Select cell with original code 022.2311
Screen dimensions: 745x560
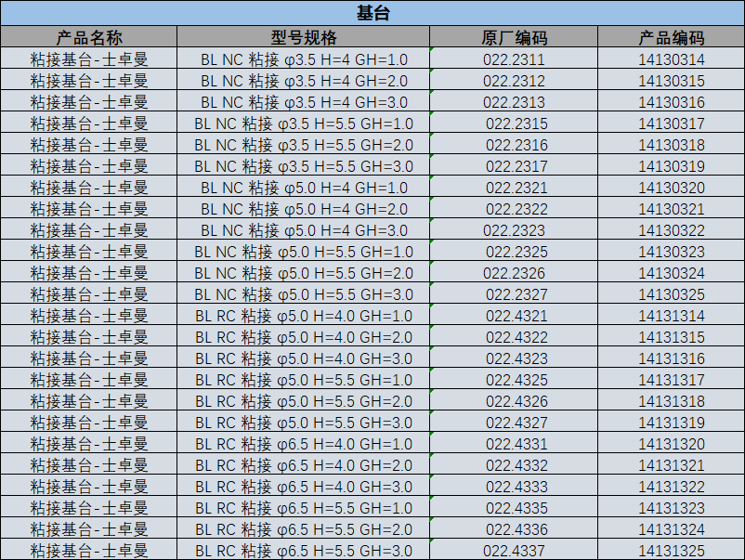[514, 59]
